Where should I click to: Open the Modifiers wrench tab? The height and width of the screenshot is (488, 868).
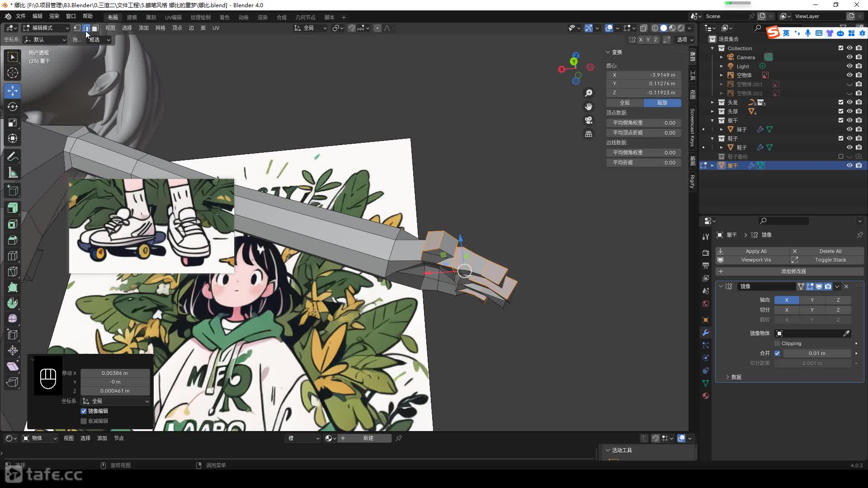(x=706, y=333)
